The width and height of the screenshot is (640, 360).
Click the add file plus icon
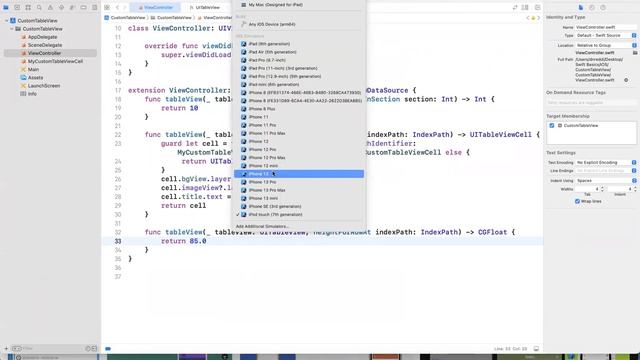[6, 349]
